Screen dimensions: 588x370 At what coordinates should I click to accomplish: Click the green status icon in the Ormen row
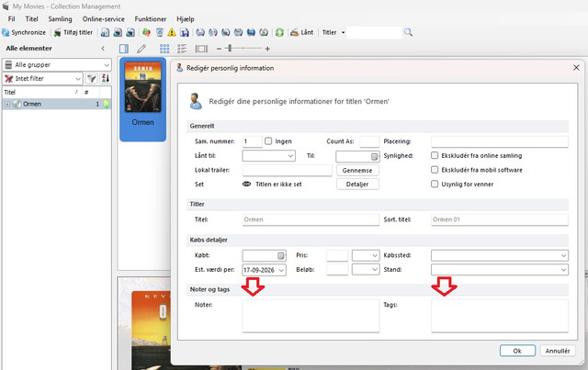(x=107, y=104)
